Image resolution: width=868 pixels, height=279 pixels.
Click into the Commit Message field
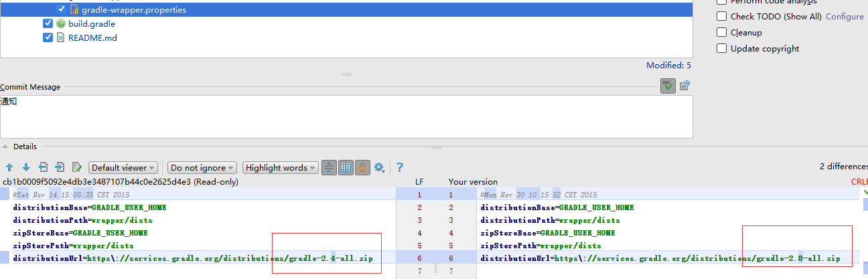coord(346,116)
